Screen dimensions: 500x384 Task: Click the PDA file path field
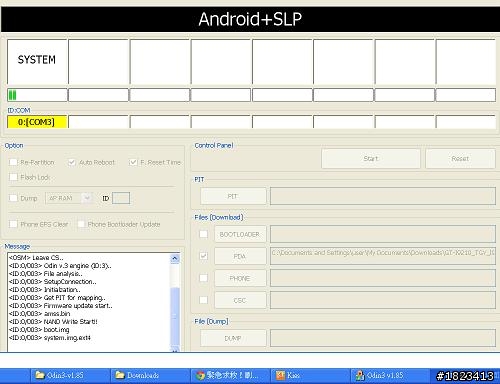click(383, 256)
